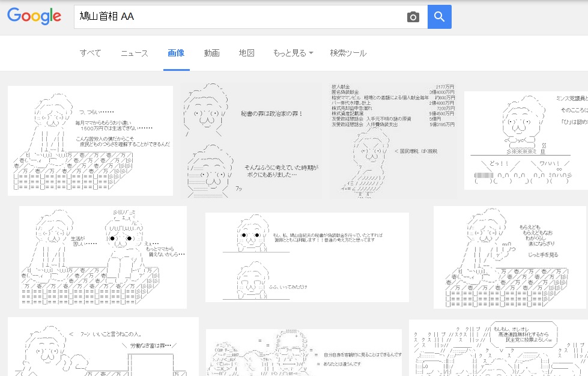588x376 pixels.
Task: Open middle image about 偽装献金 resignation
Action: click(307, 257)
